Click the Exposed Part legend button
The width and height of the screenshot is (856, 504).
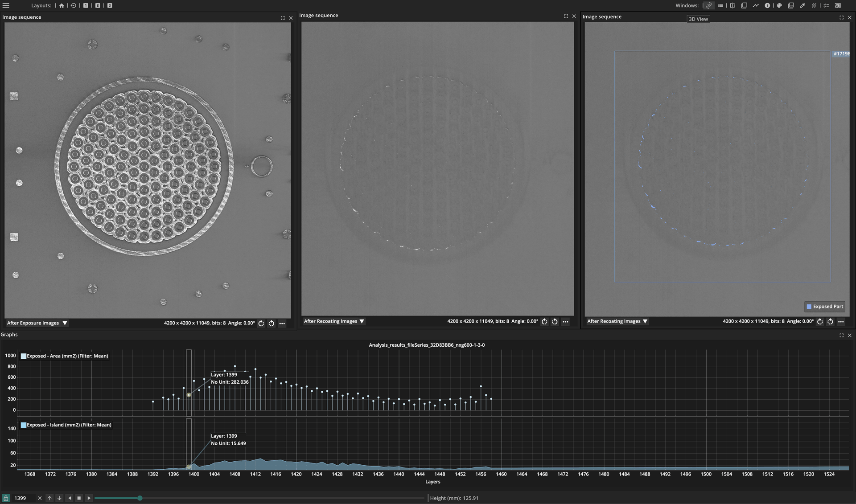(x=825, y=307)
